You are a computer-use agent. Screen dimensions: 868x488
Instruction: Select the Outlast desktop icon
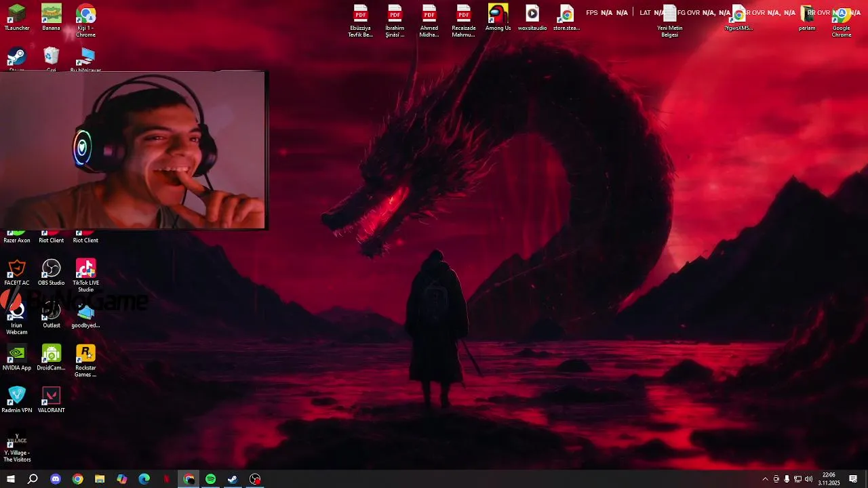[51, 315]
